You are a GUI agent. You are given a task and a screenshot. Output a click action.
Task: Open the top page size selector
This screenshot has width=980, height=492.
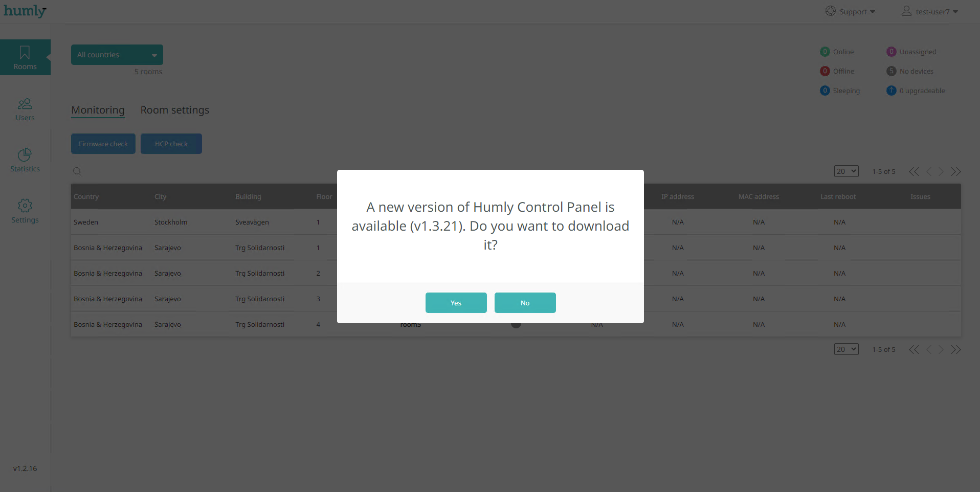[846, 171]
